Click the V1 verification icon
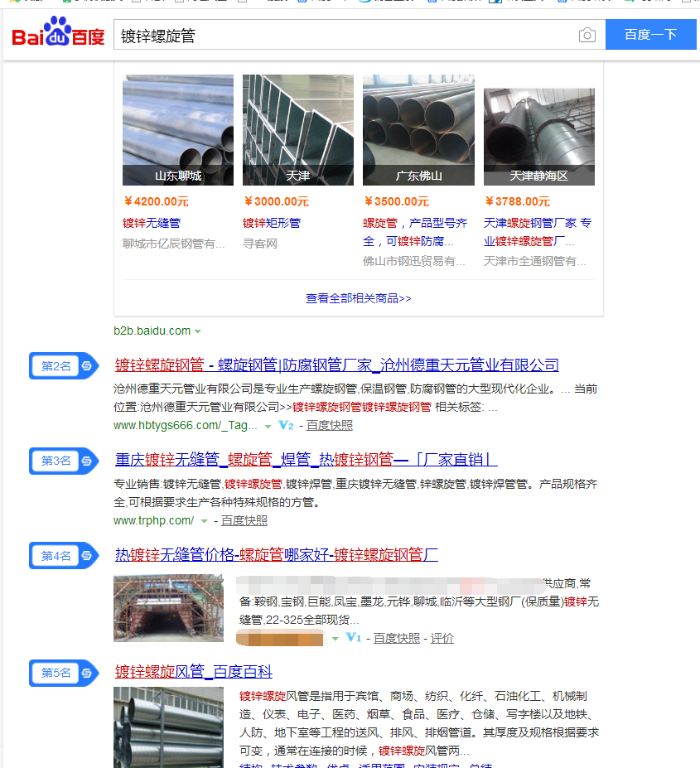 pyautogui.click(x=353, y=638)
